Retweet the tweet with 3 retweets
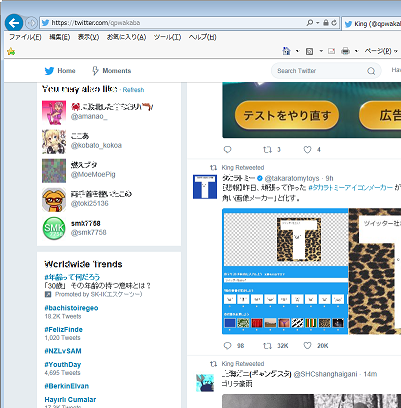The image size is (401, 408). (x=267, y=150)
